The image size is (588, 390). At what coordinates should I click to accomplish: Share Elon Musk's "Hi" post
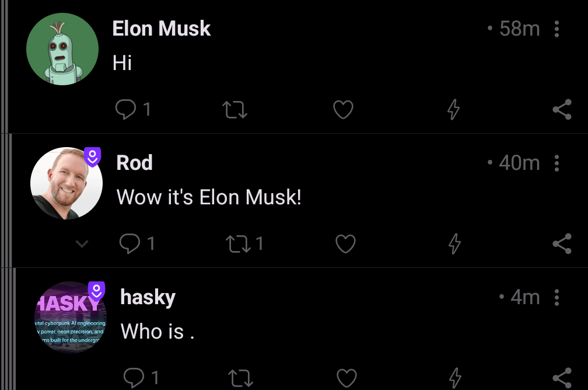click(x=562, y=110)
